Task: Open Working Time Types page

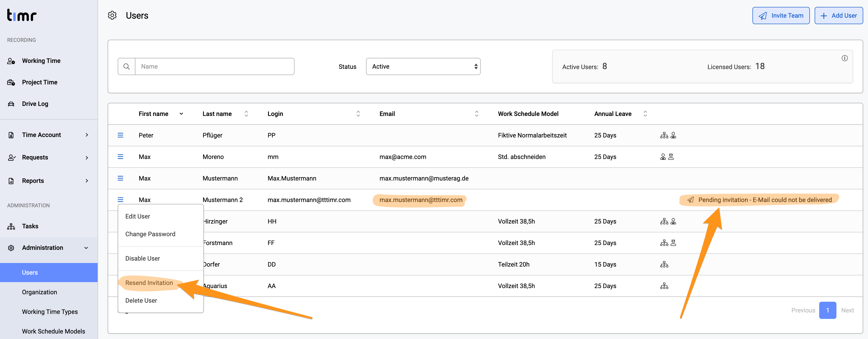Action: [x=50, y=312]
